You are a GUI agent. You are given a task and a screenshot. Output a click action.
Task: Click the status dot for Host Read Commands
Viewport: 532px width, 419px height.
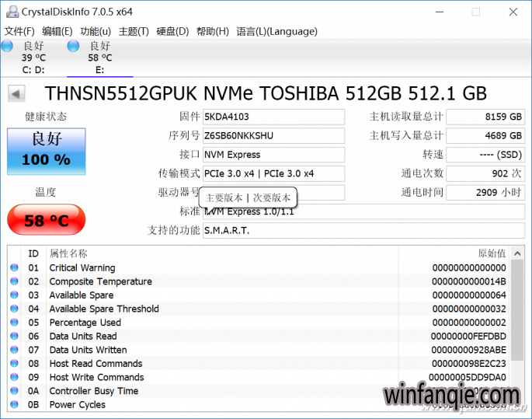[14, 363]
